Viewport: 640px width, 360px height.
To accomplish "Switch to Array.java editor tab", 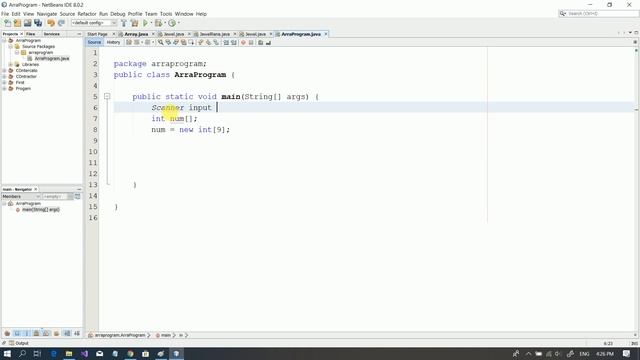I will pos(136,34).
